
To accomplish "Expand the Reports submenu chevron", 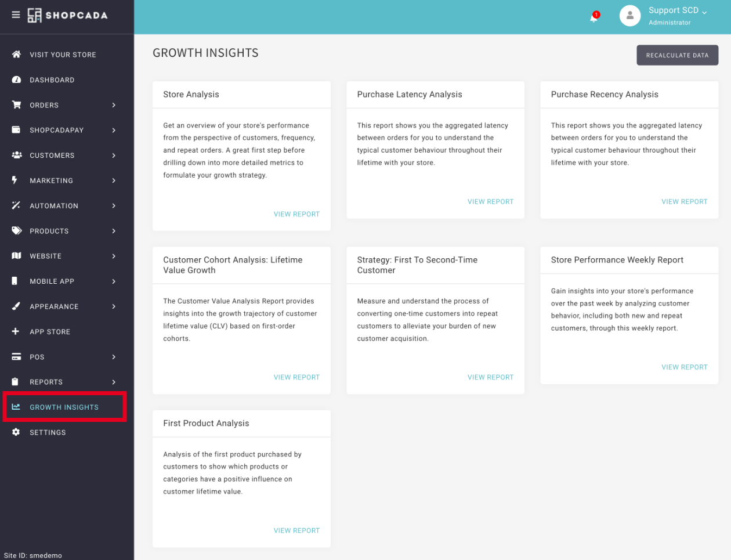I will click(x=114, y=382).
